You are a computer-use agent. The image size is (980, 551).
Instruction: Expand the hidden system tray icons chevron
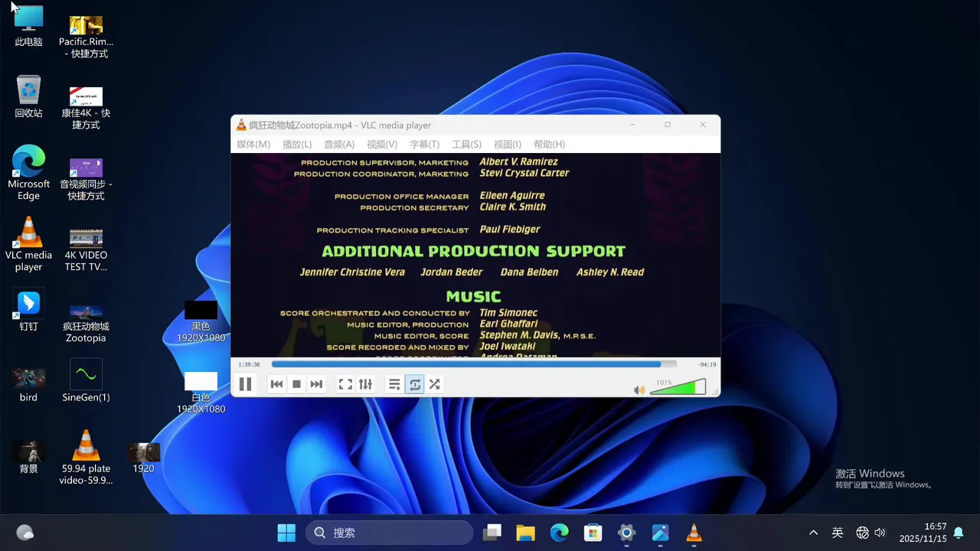(813, 533)
